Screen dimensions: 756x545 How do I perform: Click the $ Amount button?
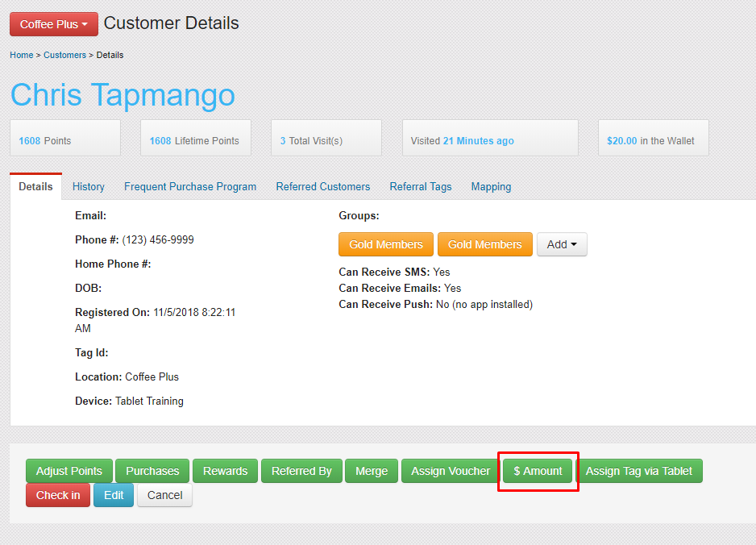pyautogui.click(x=538, y=471)
